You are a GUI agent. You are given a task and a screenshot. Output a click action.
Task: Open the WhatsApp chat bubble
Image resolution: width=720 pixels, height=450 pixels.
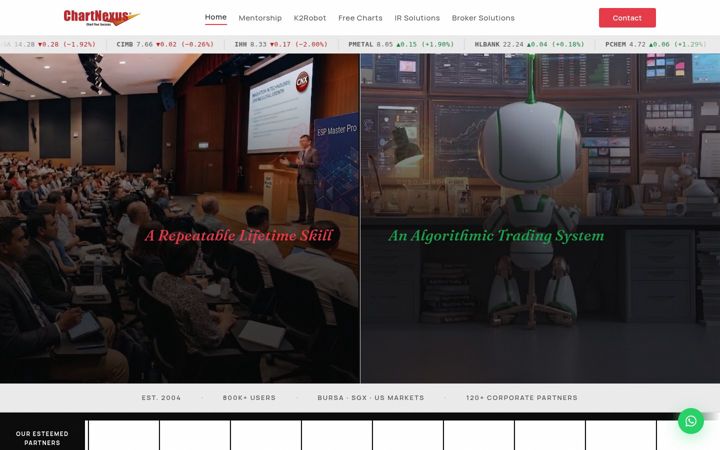click(x=691, y=421)
